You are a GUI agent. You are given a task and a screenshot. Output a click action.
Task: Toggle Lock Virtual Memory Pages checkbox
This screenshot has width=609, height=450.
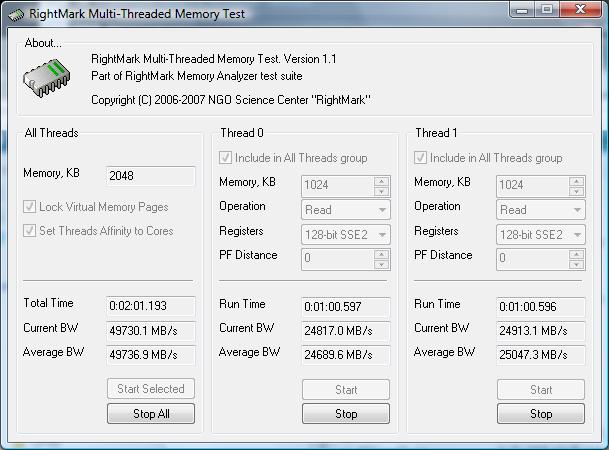(30, 207)
